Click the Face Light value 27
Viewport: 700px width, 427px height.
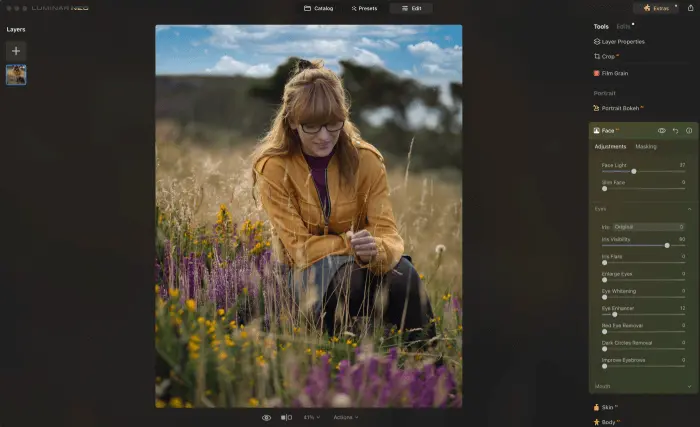[x=682, y=165]
